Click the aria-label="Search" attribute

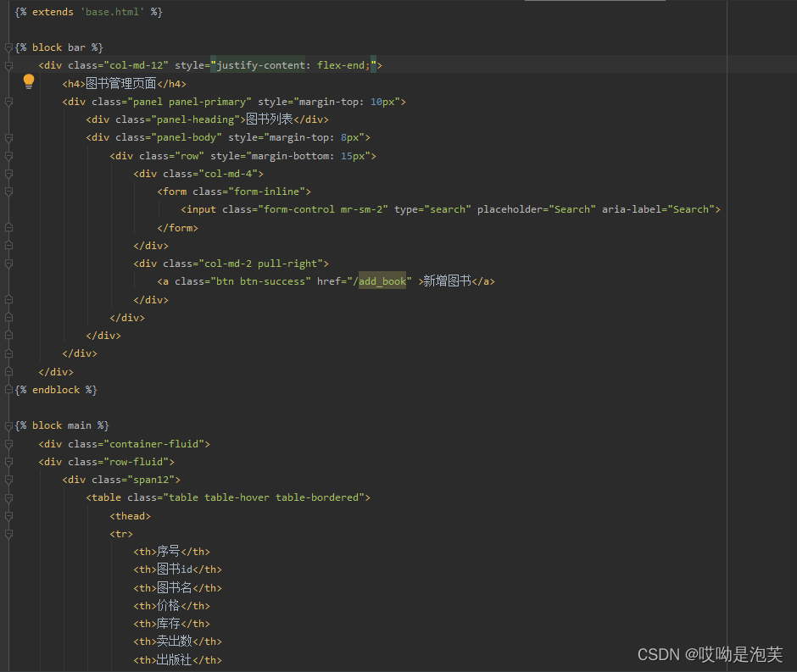(658, 209)
